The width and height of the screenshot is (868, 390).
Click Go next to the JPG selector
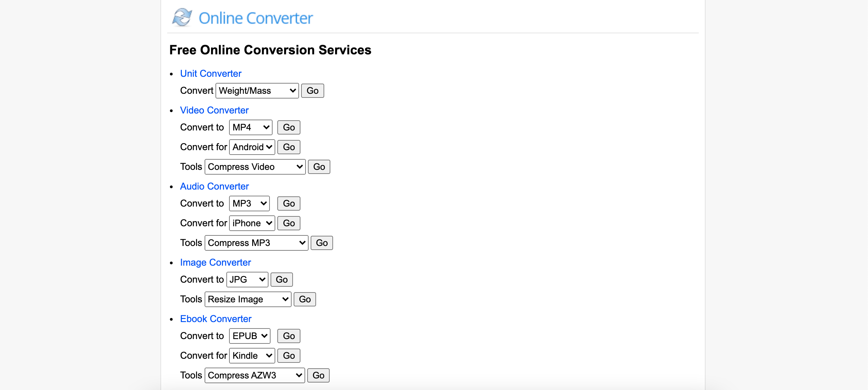click(281, 279)
